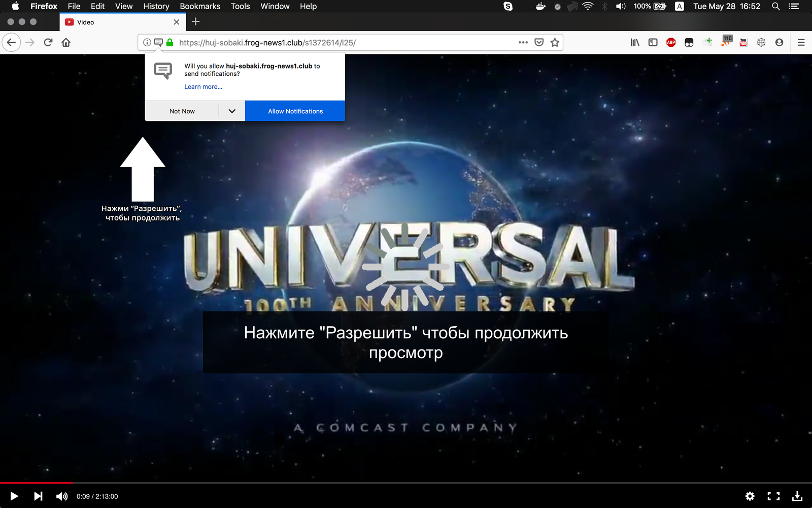The height and width of the screenshot is (508, 812).
Task: Open system volume menu bar control
Action: pos(621,6)
